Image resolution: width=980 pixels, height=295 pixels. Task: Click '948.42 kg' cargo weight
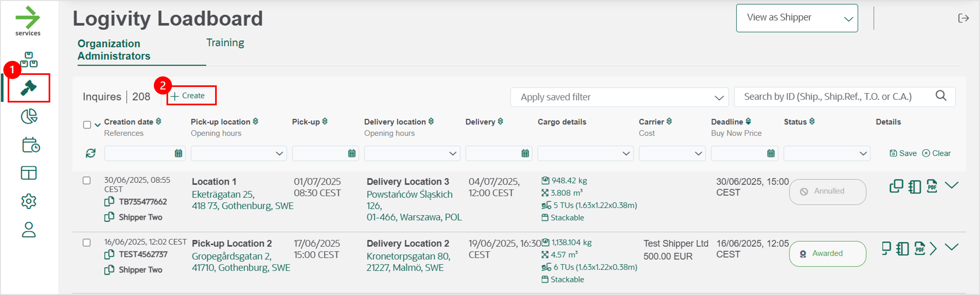tap(569, 181)
